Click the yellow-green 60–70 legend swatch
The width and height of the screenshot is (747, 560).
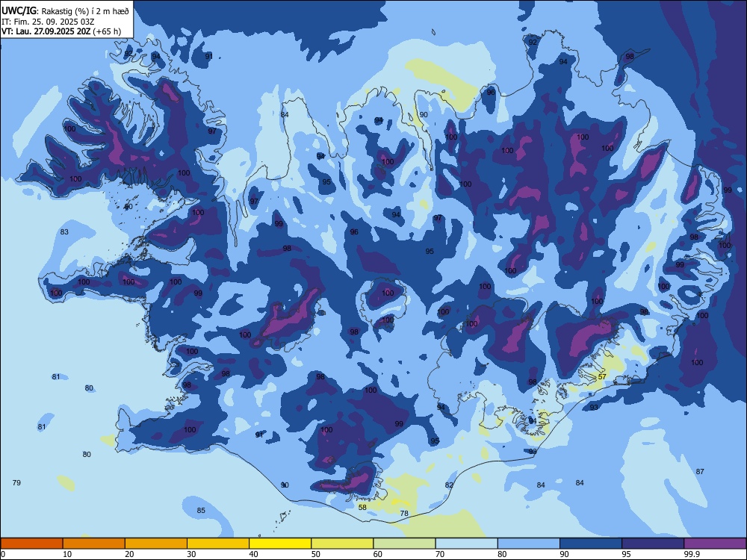[x=404, y=544]
